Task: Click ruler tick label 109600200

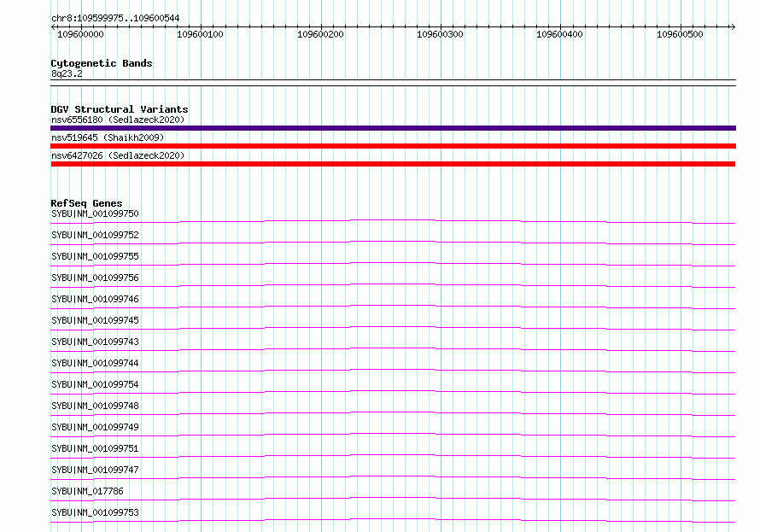Action: tap(320, 34)
